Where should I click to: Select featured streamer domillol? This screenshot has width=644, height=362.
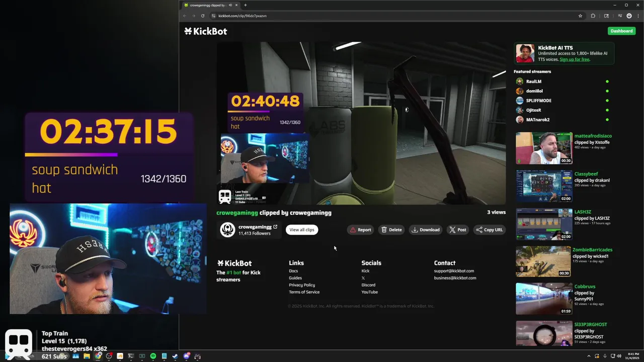click(x=534, y=91)
